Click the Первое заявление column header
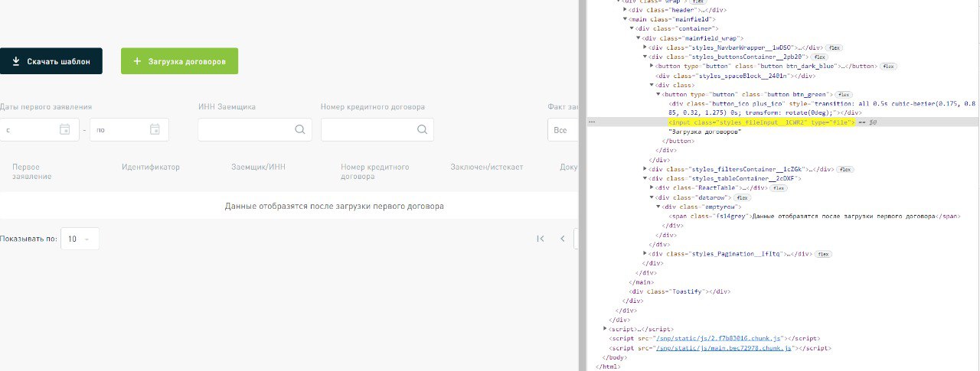The image size is (980, 371). click(x=32, y=171)
